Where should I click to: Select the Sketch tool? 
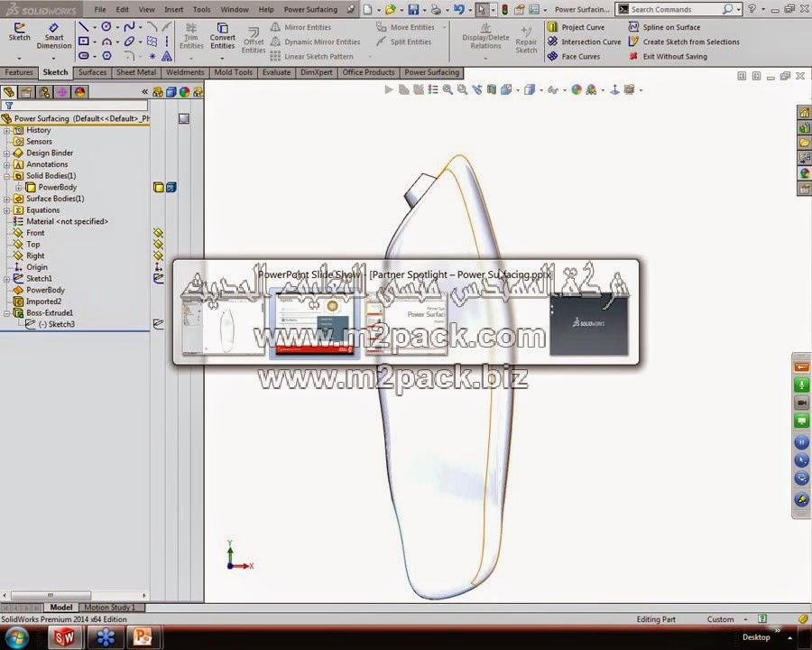click(19, 32)
